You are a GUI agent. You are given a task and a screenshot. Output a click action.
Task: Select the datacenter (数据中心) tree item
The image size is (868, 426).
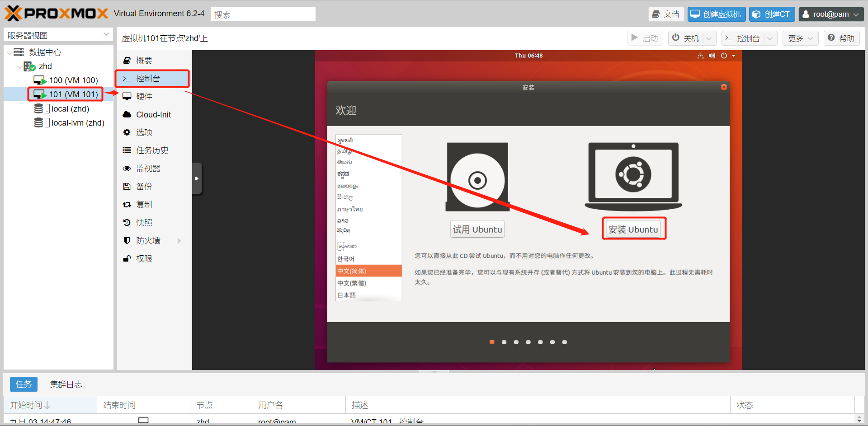(44, 52)
